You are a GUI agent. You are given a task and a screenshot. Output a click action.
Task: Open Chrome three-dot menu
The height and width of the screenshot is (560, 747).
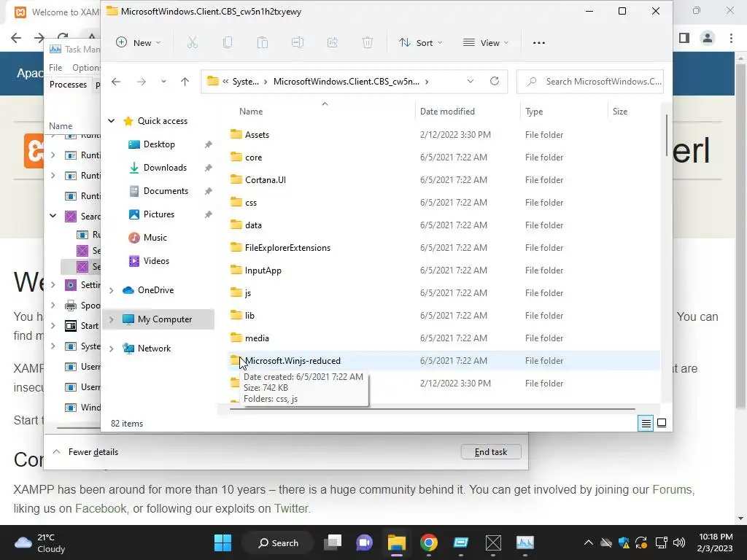point(731,38)
